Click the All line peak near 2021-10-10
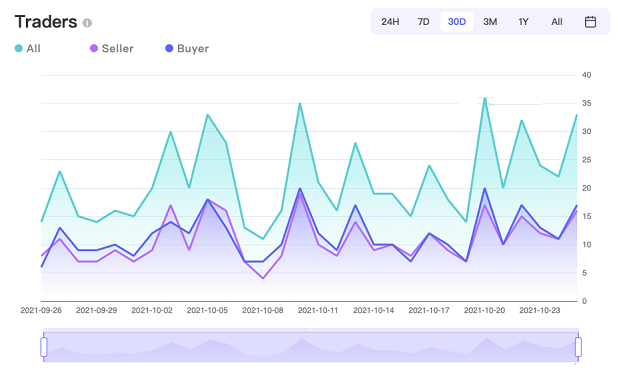Image resolution: width=618 pixels, height=374 pixels. (x=300, y=104)
